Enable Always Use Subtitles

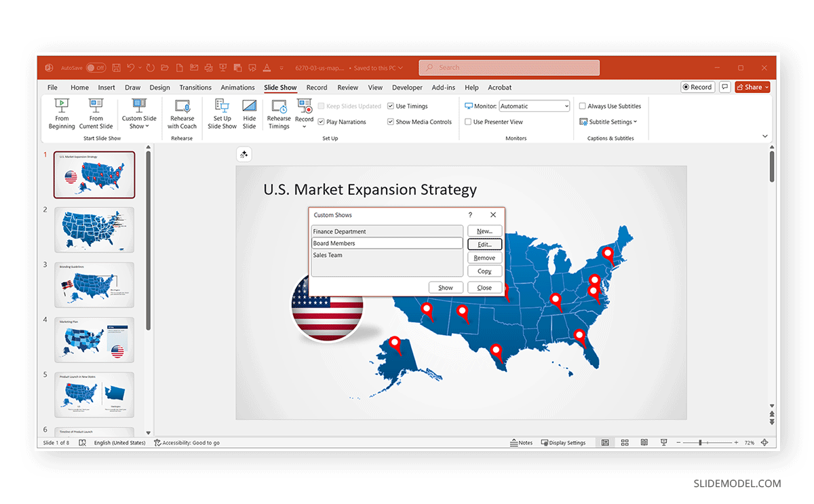pyautogui.click(x=583, y=106)
